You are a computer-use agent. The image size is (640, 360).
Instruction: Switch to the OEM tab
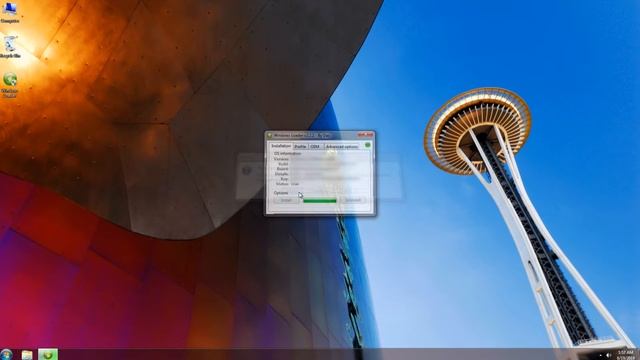click(315, 146)
